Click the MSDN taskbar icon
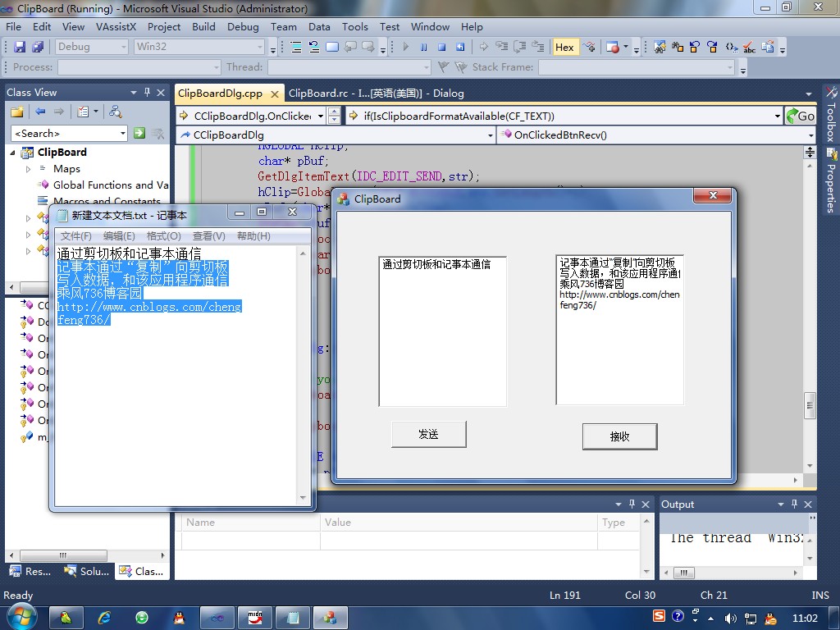The width and height of the screenshot is (840, 630). [255, 618]
